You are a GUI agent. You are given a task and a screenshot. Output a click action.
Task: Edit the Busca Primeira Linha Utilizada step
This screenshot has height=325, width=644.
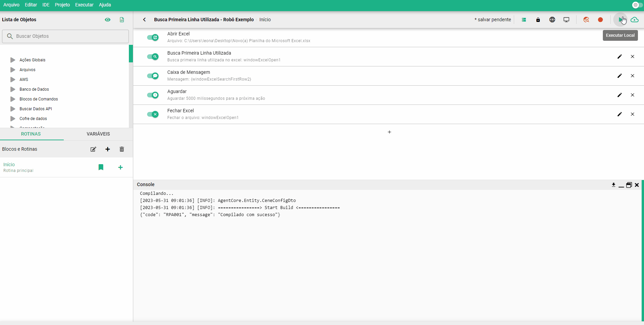tap(619, 57)
